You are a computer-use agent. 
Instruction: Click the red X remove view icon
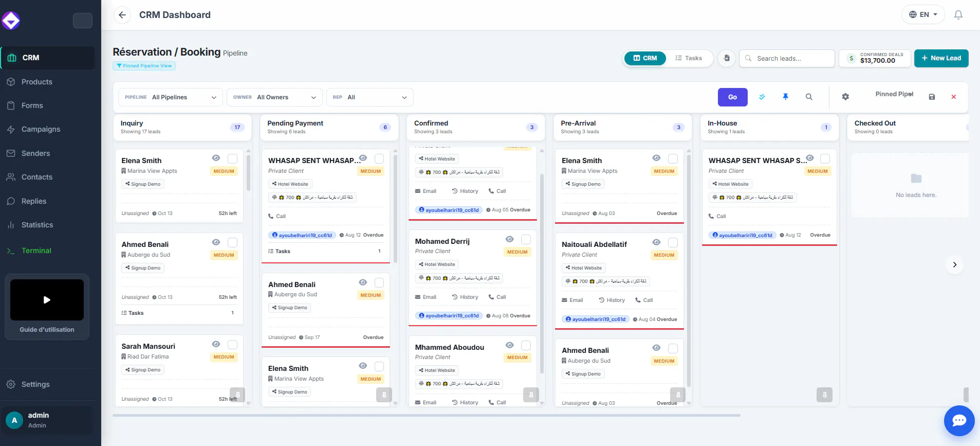click(x=954, y=97)
